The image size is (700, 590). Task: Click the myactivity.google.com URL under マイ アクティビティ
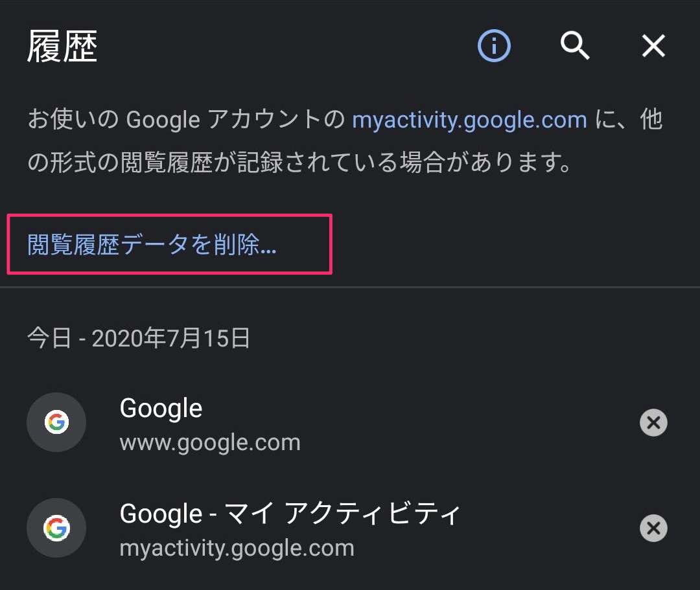click(237, 549)
